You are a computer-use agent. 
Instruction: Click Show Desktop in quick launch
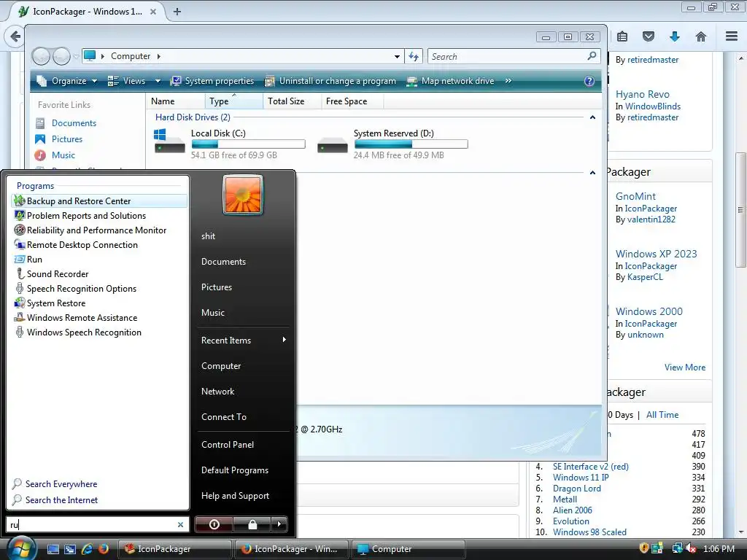click(x=53, y=549)
